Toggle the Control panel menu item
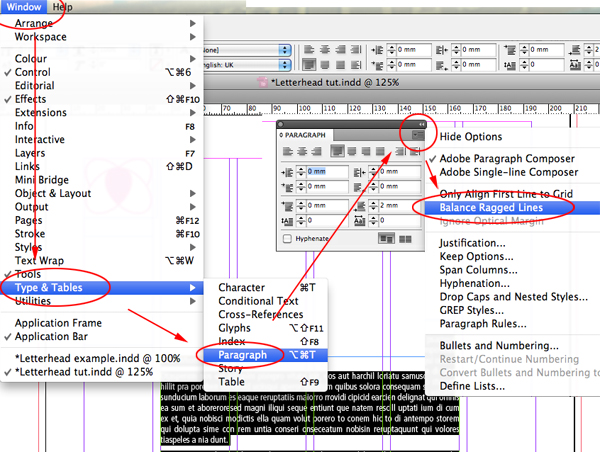 click(x=102, y=72)
